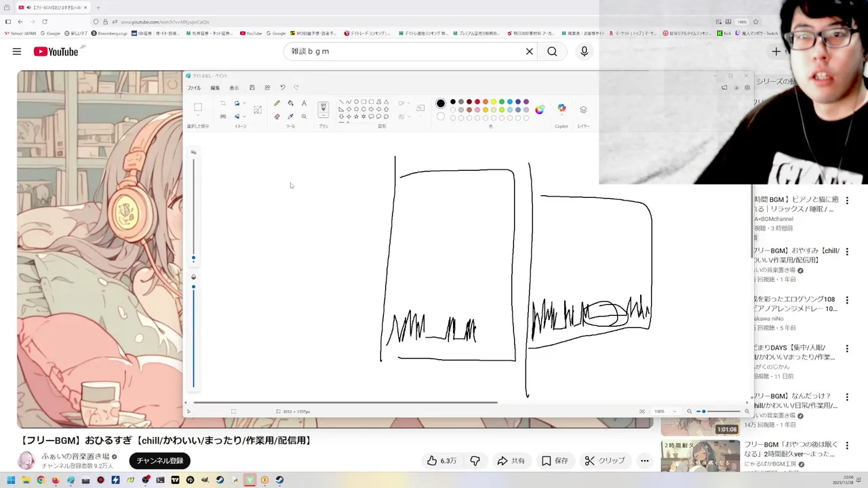Open the Yahoo! JAPAN bookmark

pyautogui.click(x=20, y=33)
